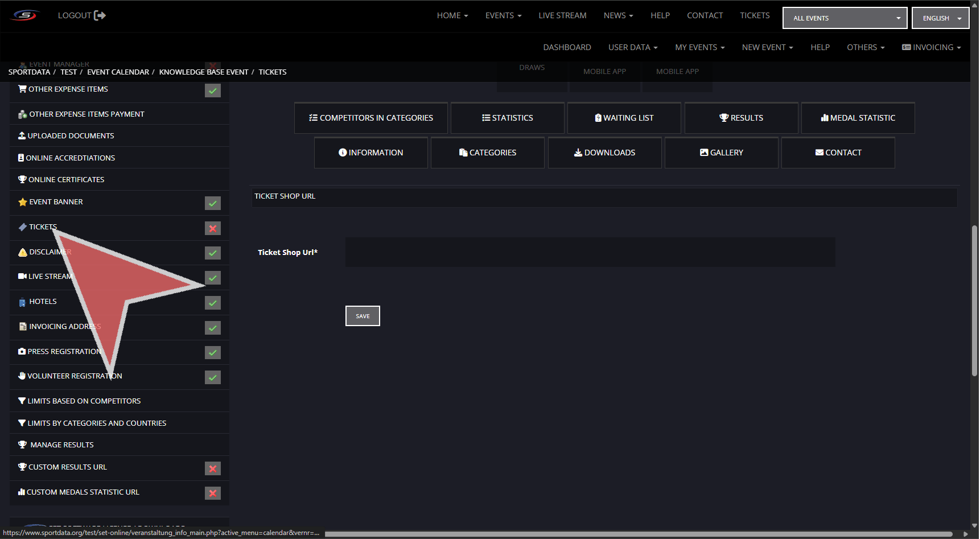The height and width of the screenshot is (539, 980).
Task: Click the Results trophy icon
Action: (724, 118)
